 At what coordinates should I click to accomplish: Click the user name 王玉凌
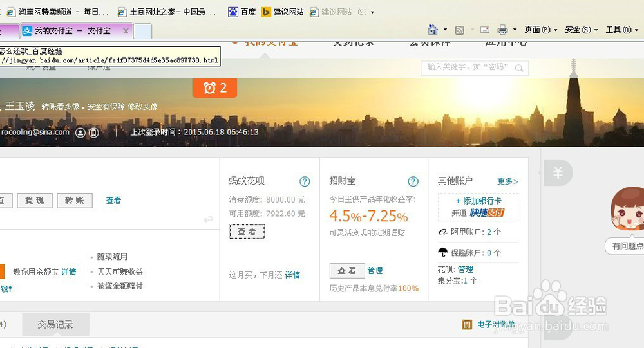pyautogui.click(x=20, y=106)
